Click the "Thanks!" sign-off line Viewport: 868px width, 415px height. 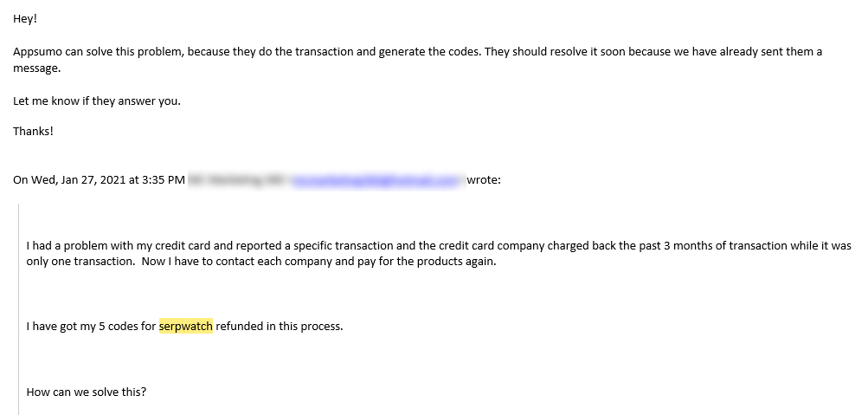point(33,132)
